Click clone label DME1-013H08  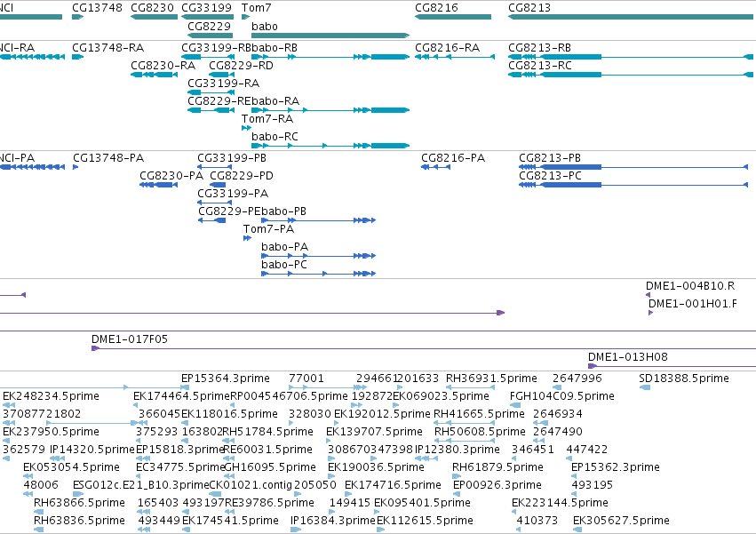[x=628, y=357]
